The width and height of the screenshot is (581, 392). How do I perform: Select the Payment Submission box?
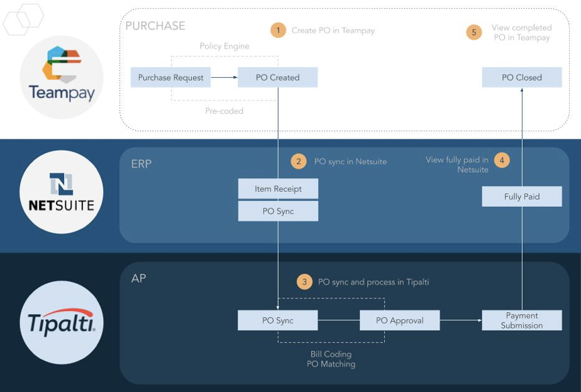522,320
